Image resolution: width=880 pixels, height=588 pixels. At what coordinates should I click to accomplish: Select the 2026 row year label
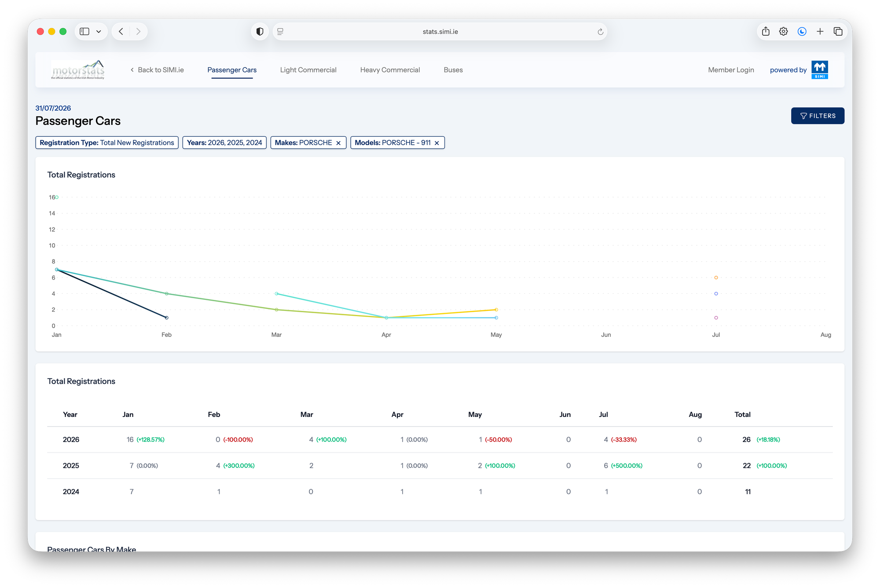pos(71,439)
